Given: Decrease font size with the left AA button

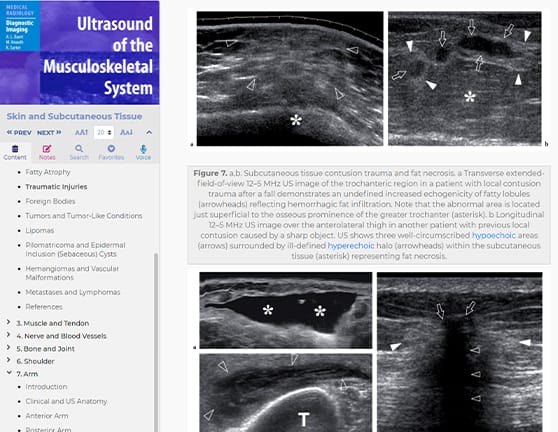Looking at the screenshot, I should click(x=81, y=132).
